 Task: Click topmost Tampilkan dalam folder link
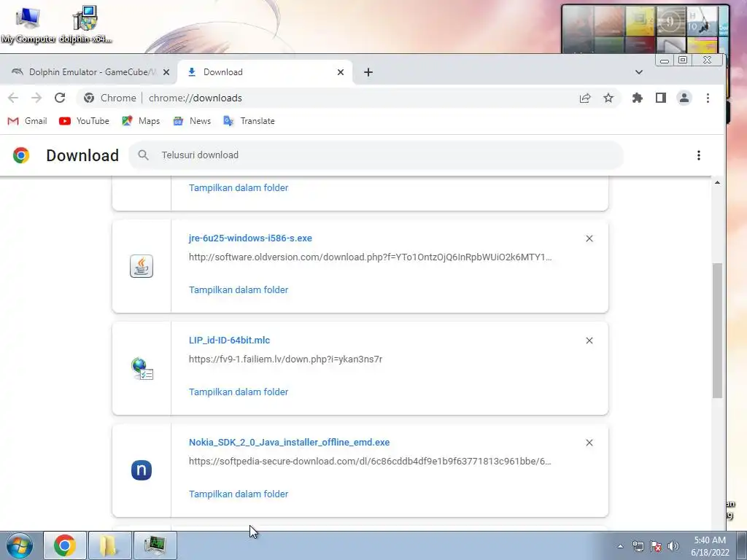coord(239,187)
